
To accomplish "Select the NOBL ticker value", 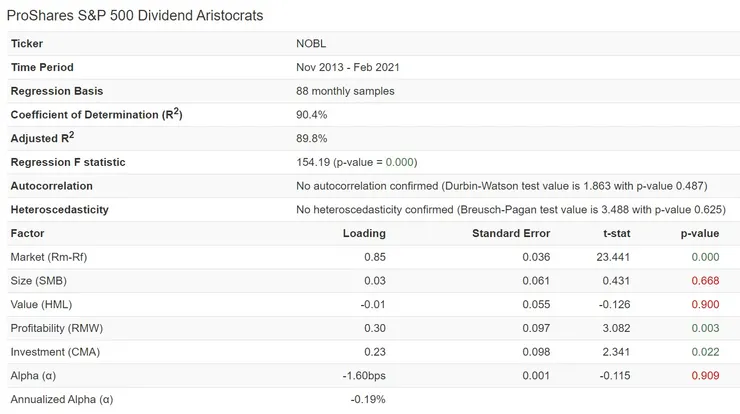I will 312,44.
